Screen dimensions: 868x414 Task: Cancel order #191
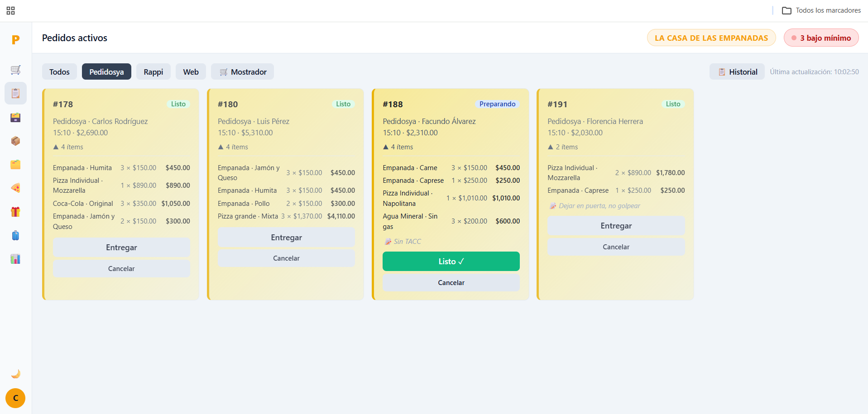[616, 247]
